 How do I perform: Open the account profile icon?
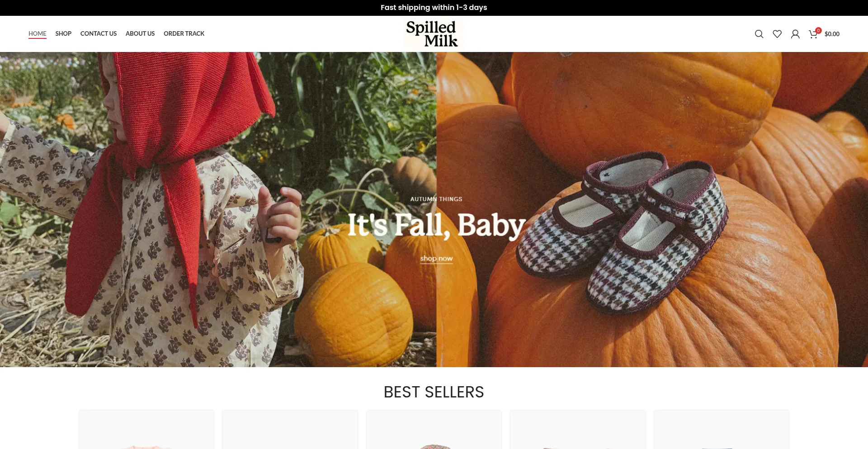tap(795, 34)
